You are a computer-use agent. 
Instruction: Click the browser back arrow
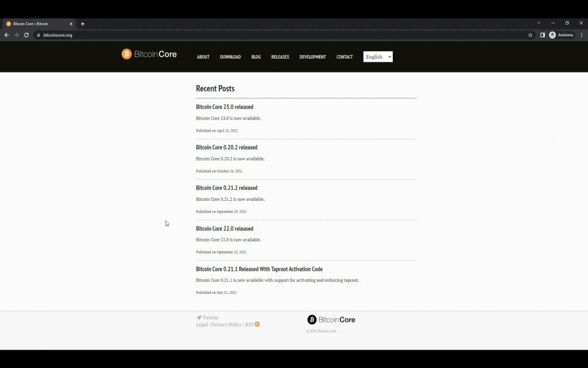(x=7, y=35)
